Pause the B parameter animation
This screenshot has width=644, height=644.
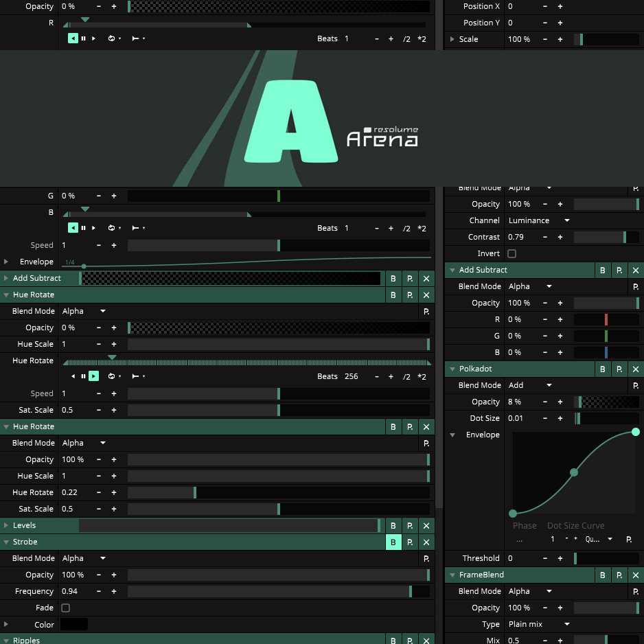coord(83,228)
